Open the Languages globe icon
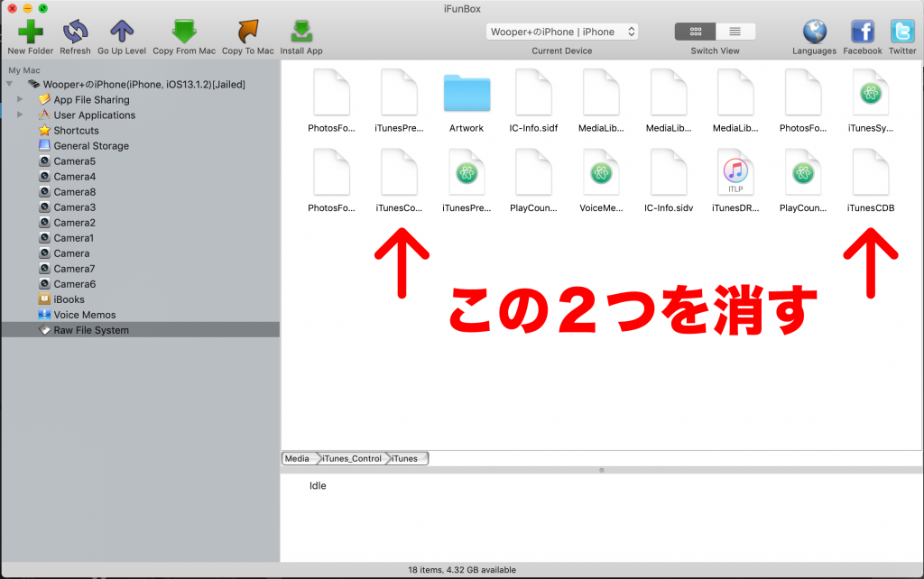Screen dimensions: 924x579 tap(815, 32)
